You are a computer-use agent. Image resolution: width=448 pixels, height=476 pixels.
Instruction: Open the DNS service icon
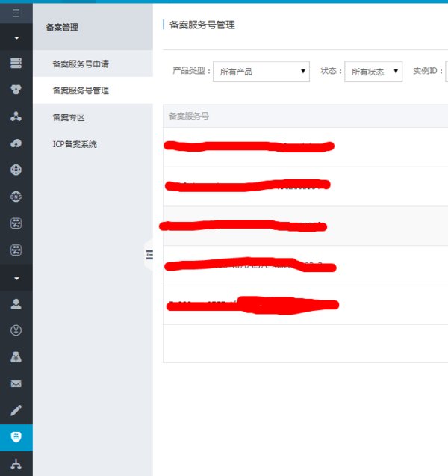pyautogui.click(x=16, y=197)
